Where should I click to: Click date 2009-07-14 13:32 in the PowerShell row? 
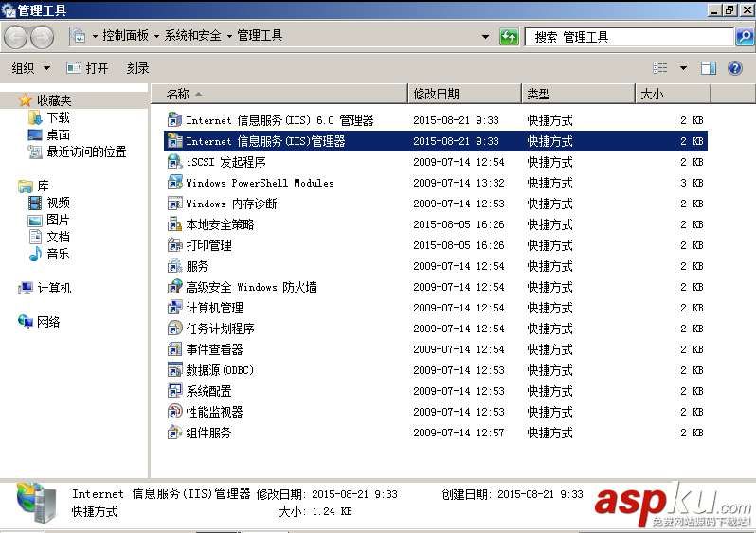(459, 183)
